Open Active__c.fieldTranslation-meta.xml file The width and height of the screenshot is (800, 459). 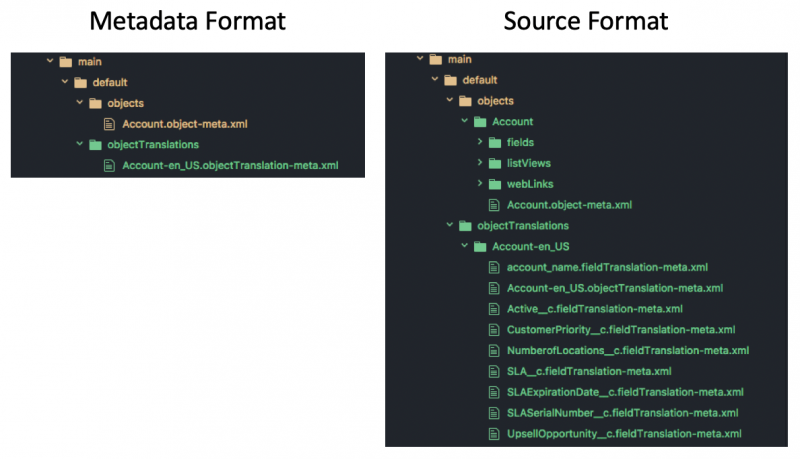(594, 309)
